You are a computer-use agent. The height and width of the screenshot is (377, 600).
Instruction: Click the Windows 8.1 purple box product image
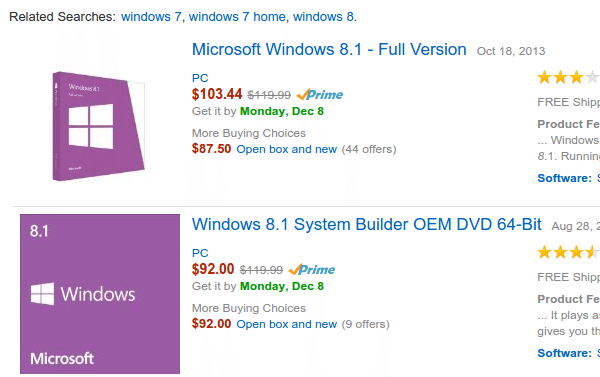click(99, 126)
